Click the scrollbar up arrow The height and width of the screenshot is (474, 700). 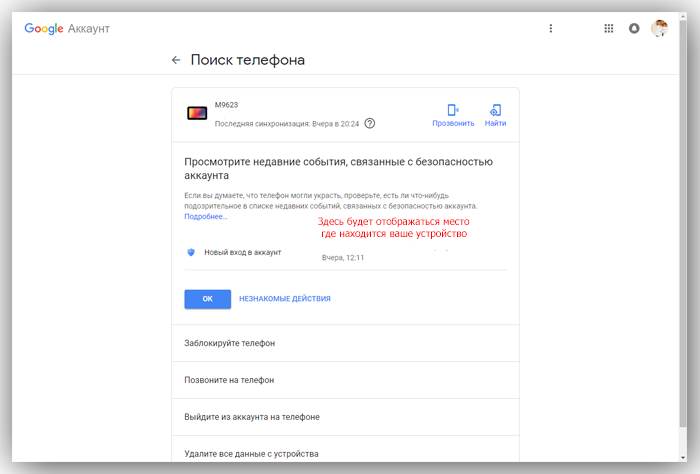(x=683, y=16)
